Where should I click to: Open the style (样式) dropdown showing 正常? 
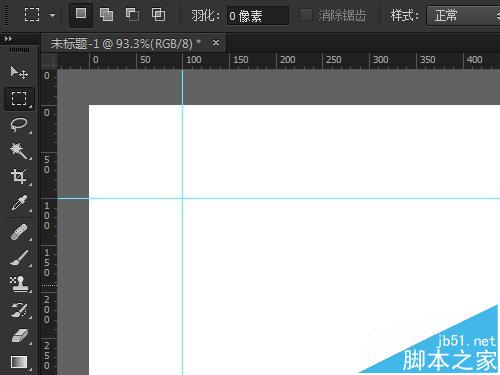click(x=463, y=15)
